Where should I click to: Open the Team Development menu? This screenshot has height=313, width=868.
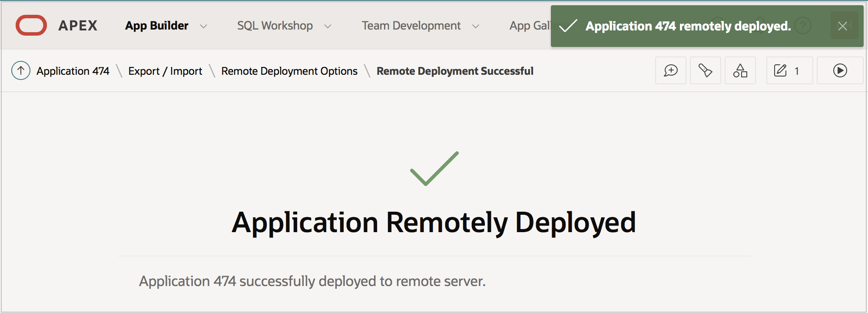click(411, 26)
